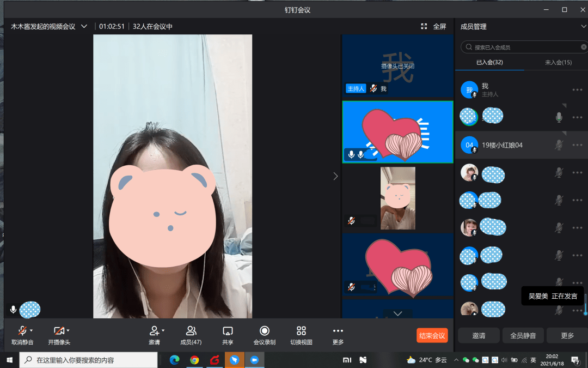Screen dimensions: 588x368
Task: Click the member search input field
Action: (x=523, y=47)
